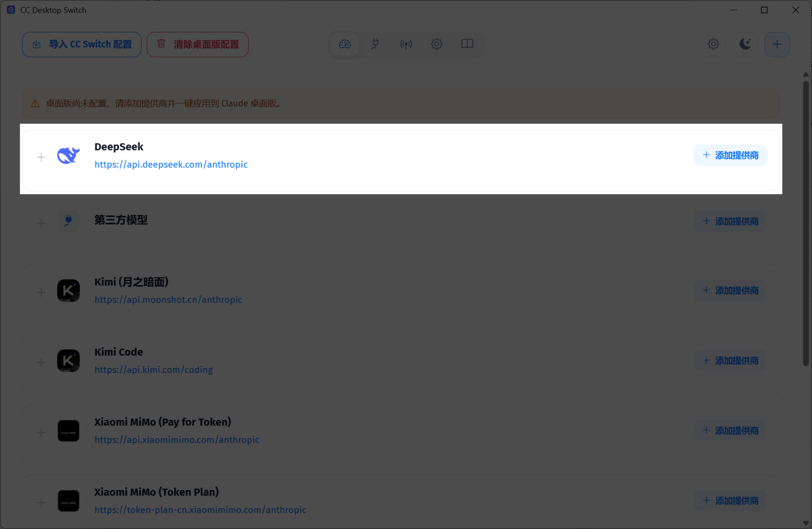This screenshot has width=812, height=529.
Task: Click plus left of Xiaomi MiMo (Pay for Token)
Action: pos(41,432)
